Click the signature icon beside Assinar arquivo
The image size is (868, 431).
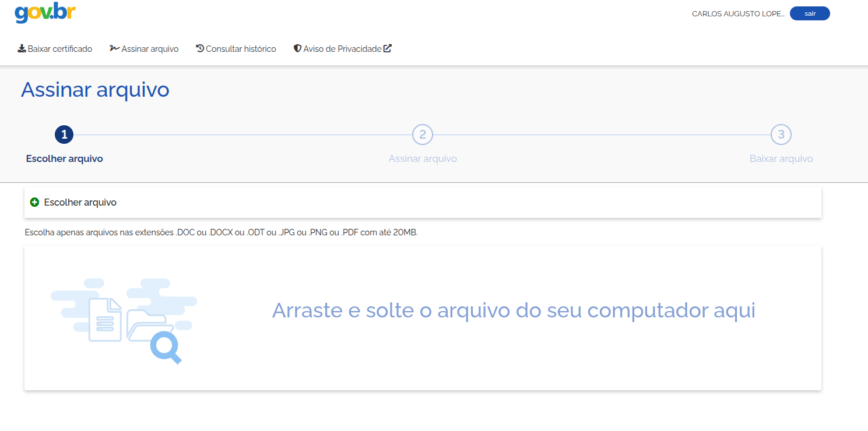pyautogui.click(x=114, y=48)
